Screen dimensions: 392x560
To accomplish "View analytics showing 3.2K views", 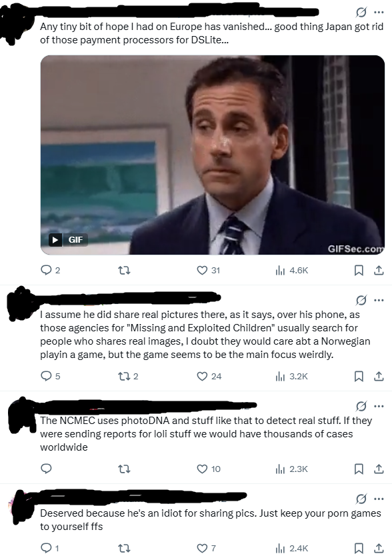I will tap(292, 376).
